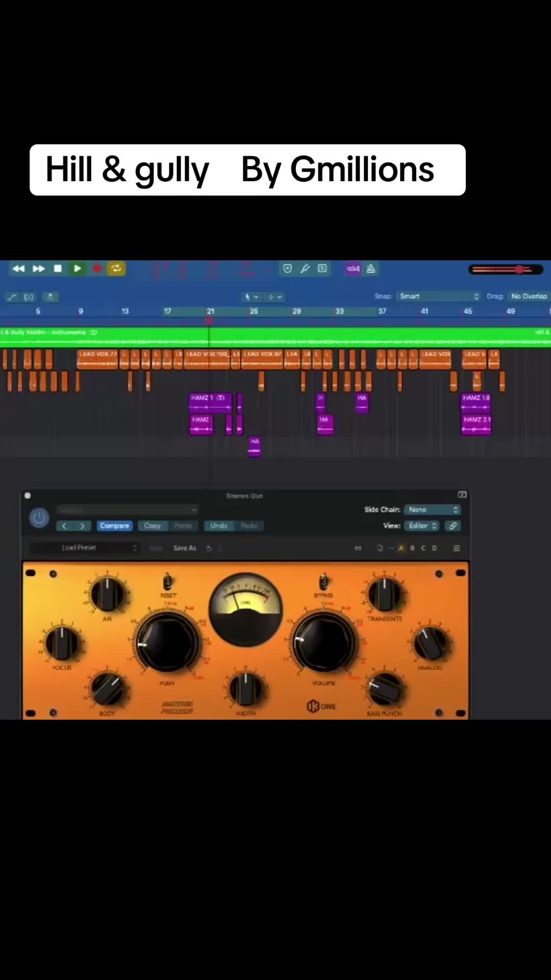Toggle the automation curve icon
The image size is (551, 980).
click(x=12, y=297)
